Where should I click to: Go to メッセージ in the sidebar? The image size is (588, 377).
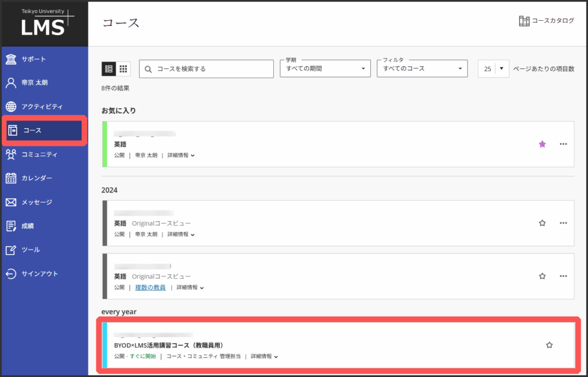[x=37, y=202]
